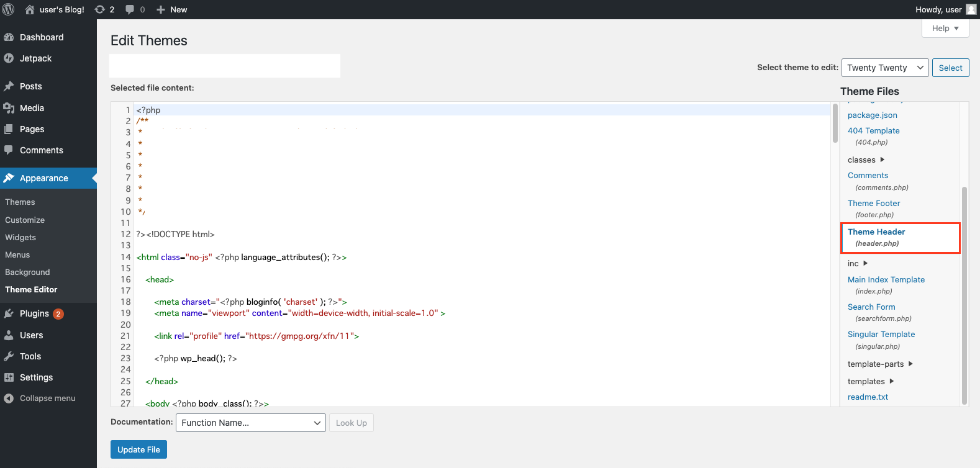Open the Help dropdown tab
This screenshot has width=980, height=468.
point(945,29)
